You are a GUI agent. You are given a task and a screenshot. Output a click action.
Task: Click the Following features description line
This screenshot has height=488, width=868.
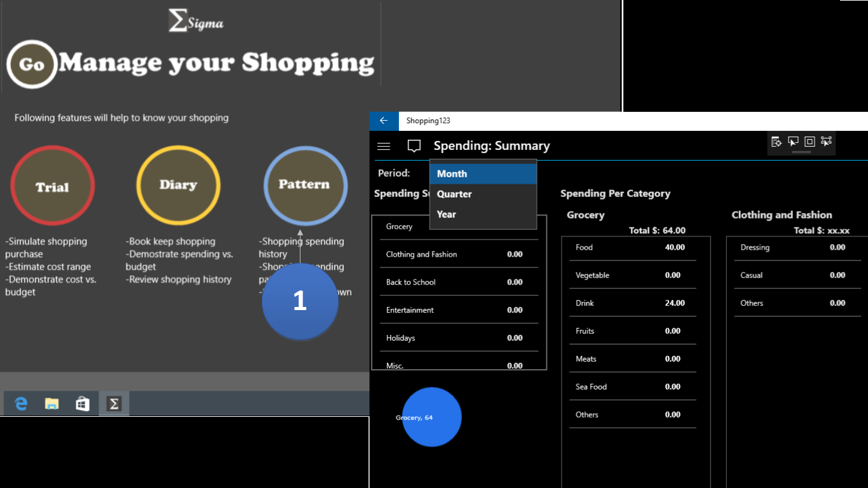(x=121, y=118)
